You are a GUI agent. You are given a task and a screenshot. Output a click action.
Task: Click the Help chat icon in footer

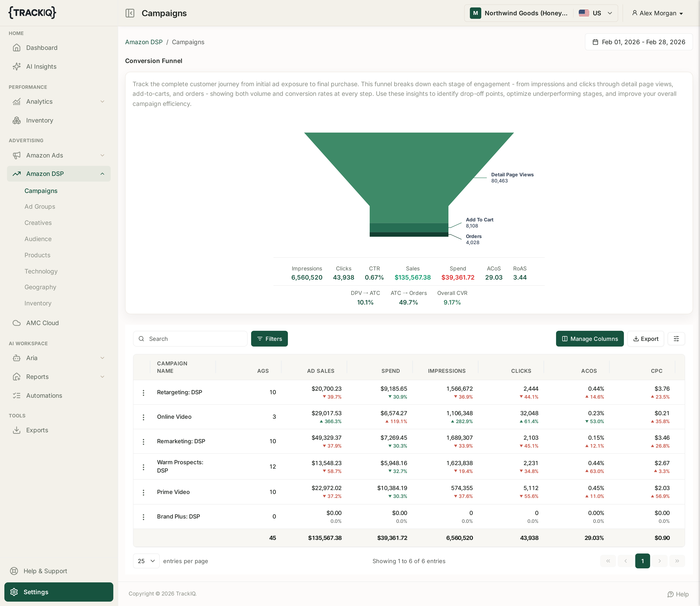pos(671,594)
